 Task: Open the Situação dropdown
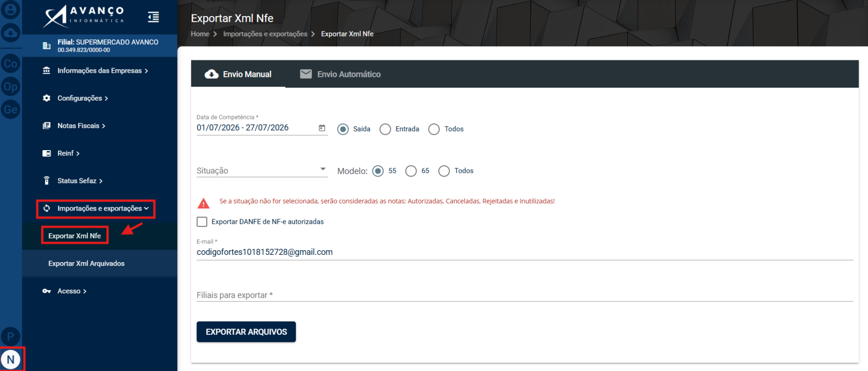(262, 170)
